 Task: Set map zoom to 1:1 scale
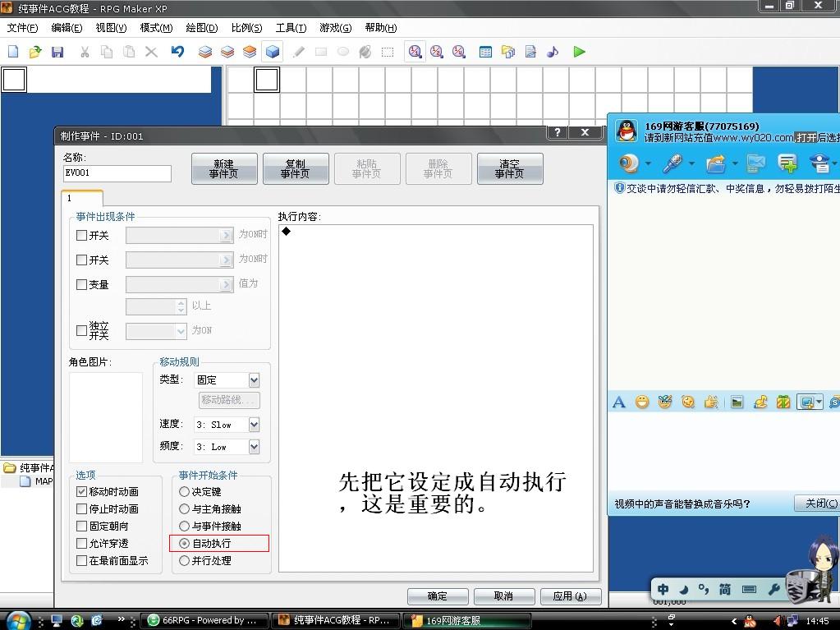415,52
